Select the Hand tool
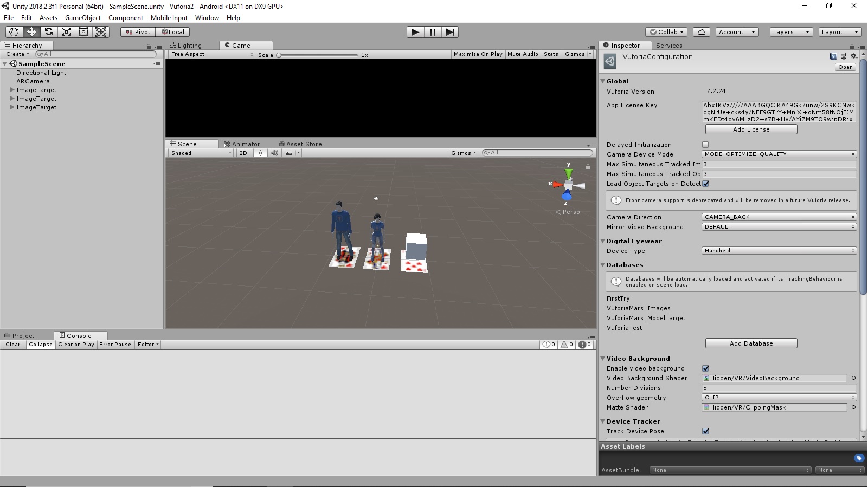The width and height of the screenshot is (868, 487). [x=14, y=32]
